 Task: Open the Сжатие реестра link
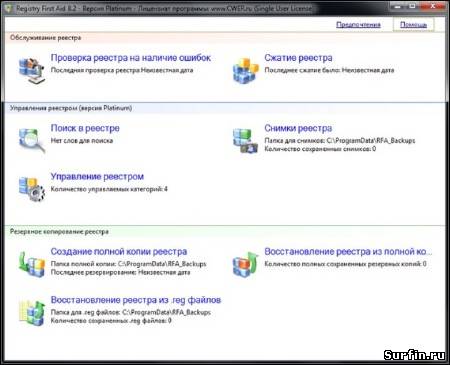click(298, 58)
